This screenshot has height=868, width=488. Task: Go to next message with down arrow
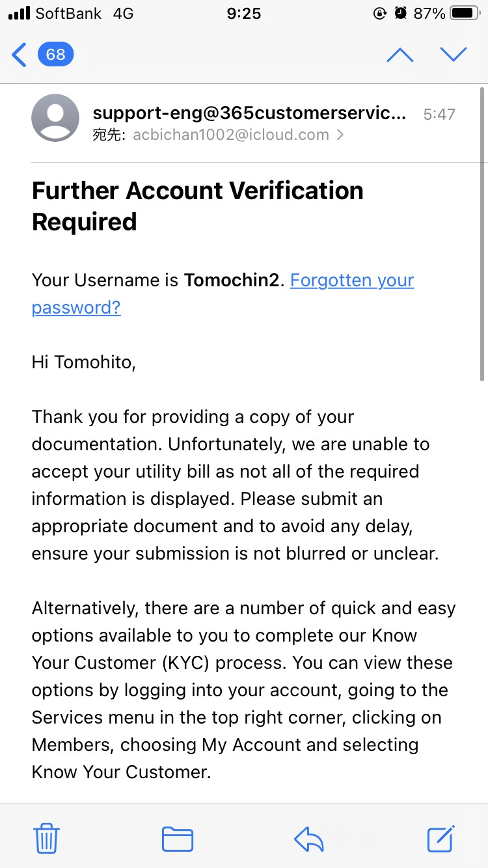pos(454,55)
